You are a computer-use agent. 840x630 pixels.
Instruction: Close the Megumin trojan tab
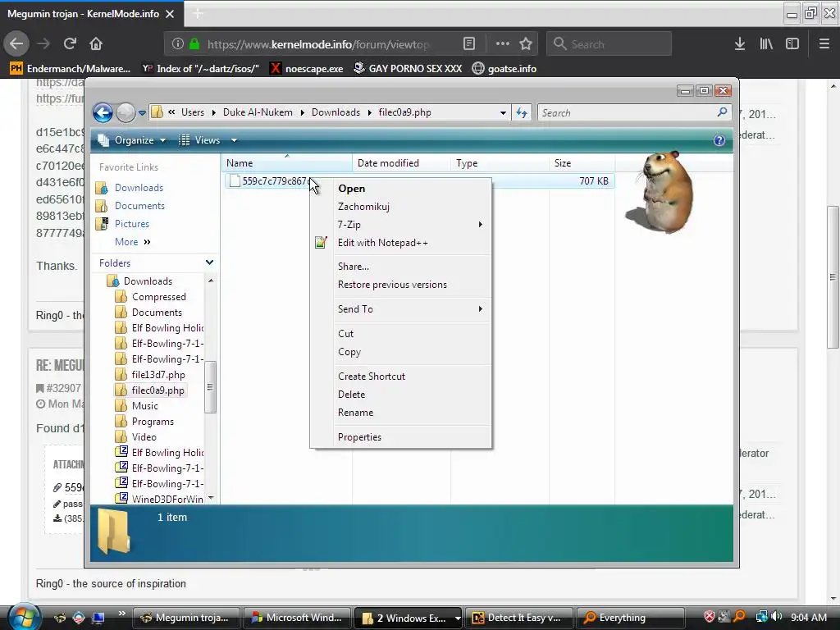click(x=170, y=14)
